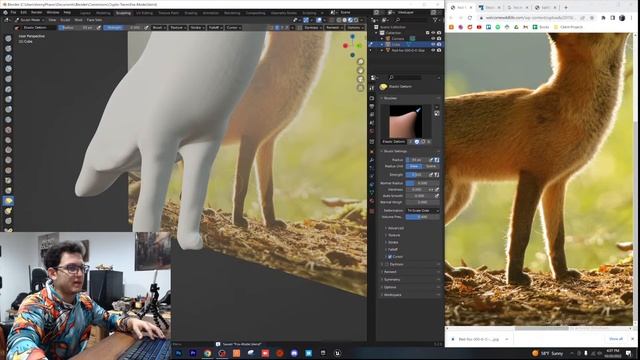Hide the Camera object in outliner
Image resolution: width=640 pixels, height=360 pixels.
click(x=433, y=38)
